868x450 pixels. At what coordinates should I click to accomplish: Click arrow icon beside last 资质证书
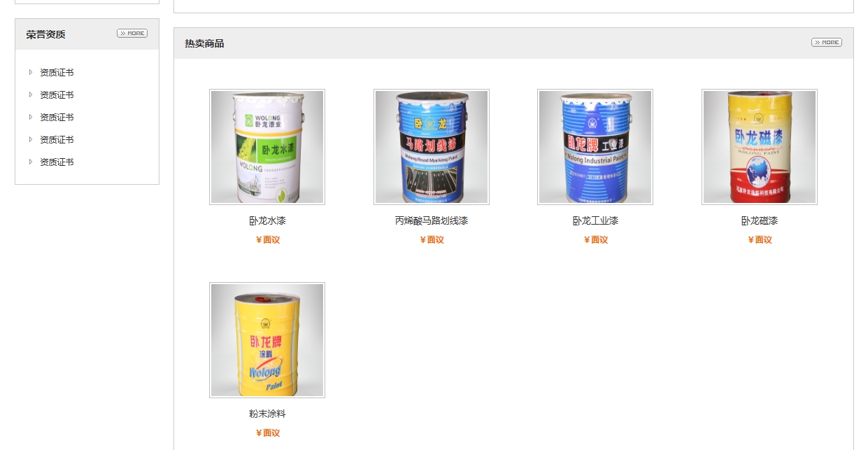(x=31, y=162)
